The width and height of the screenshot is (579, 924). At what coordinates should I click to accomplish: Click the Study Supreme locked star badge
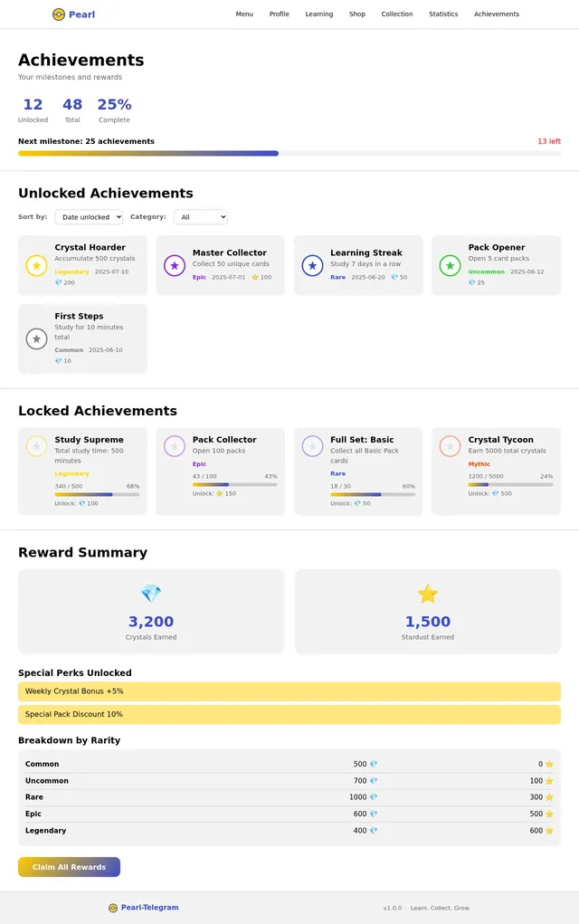(36, 446)
